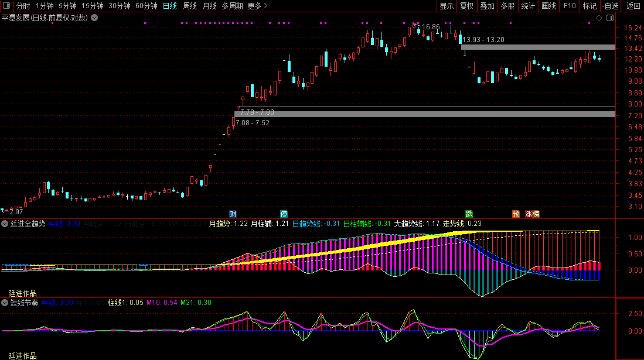This screenshot has height=360, width=644.
Task: Switch to the 周线 weekly chart tab
Action: tap(189, 6)
